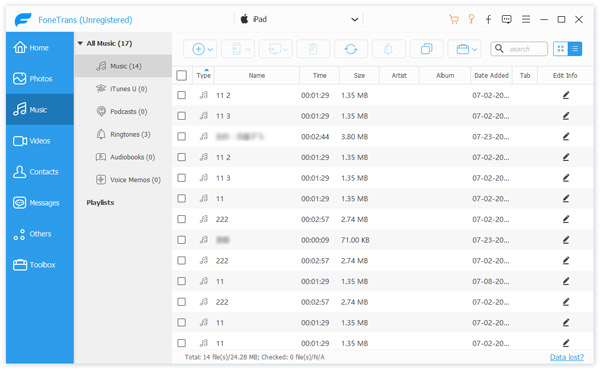Click the key register icon

pos(471,19)
